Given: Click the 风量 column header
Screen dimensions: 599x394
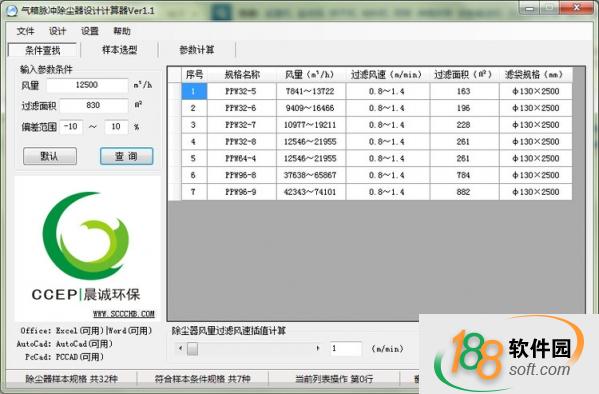Looking at the screenshot, I should tap(310, 75).
